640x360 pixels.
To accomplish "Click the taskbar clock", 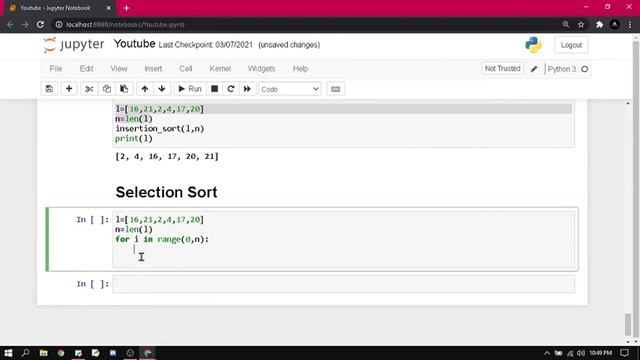I will pyautogui.click(x=600, y=353).
